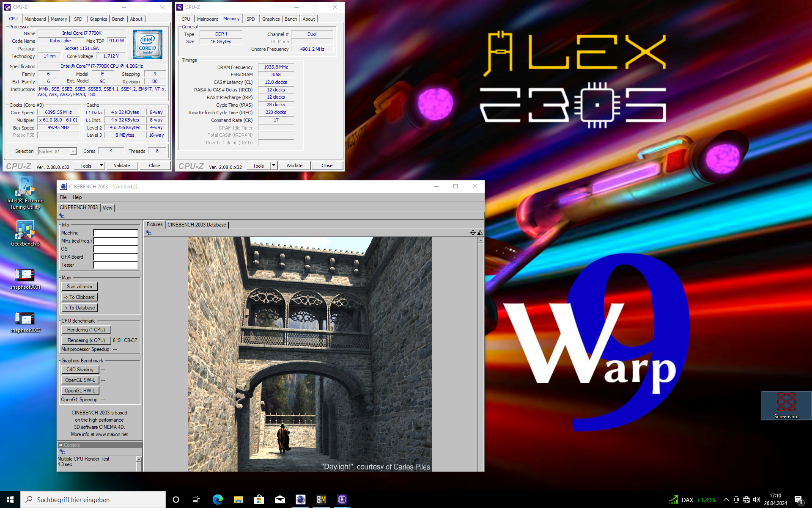
Task: Open Microsoft Store from taskbar
Action: [x=259, y=500]
